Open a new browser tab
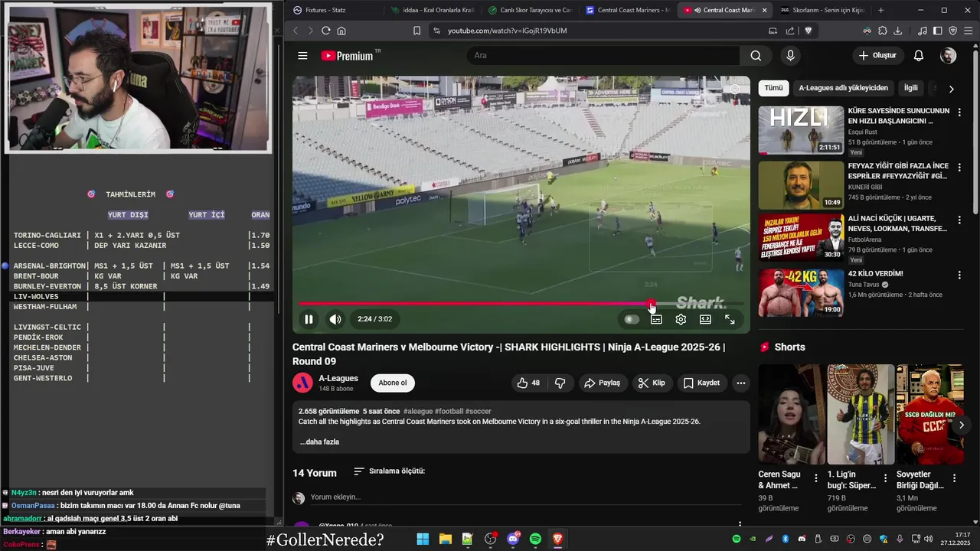The height and width of the screenshot is (551, 980). (880, 10)
